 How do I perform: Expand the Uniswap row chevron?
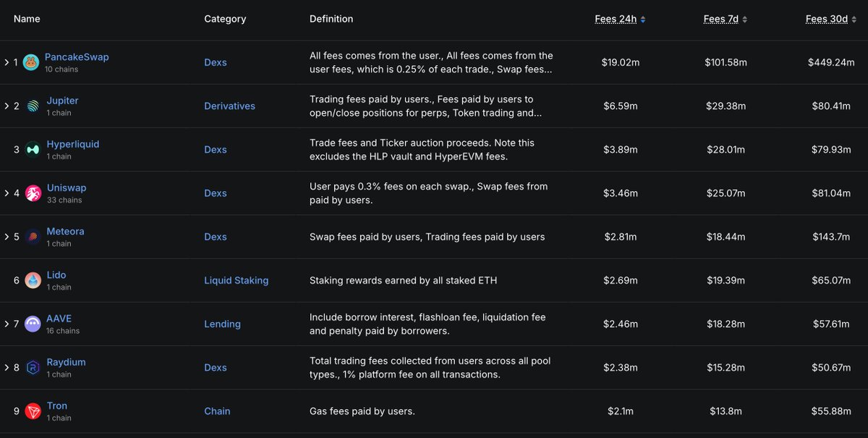tap(7, 193)
